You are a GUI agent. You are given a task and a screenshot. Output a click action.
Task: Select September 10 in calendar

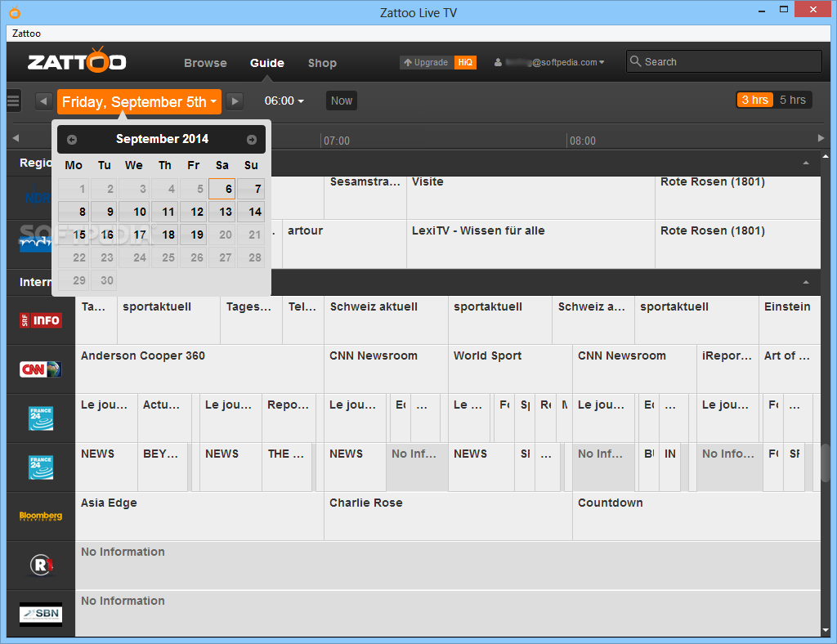(x=135, y=212)
